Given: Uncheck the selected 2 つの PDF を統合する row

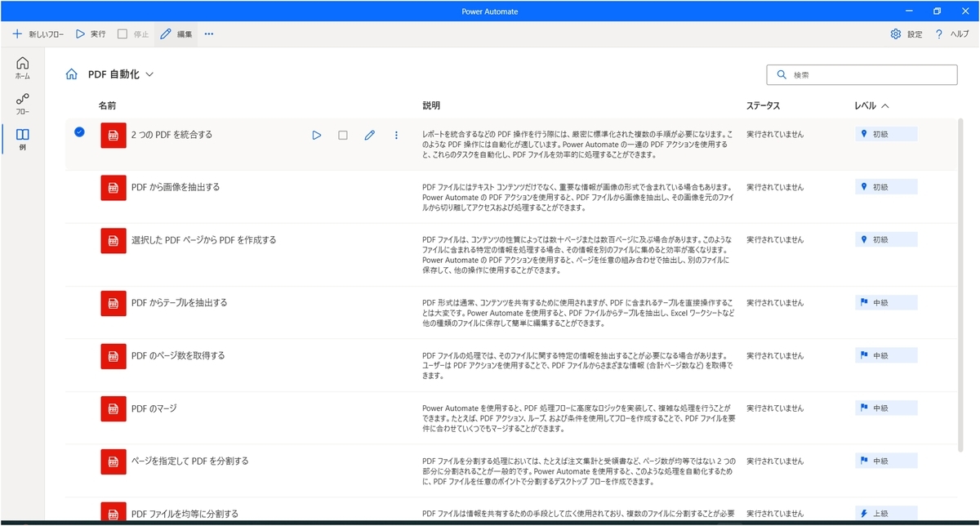Looking at the screenshot, I should point(79,131).
